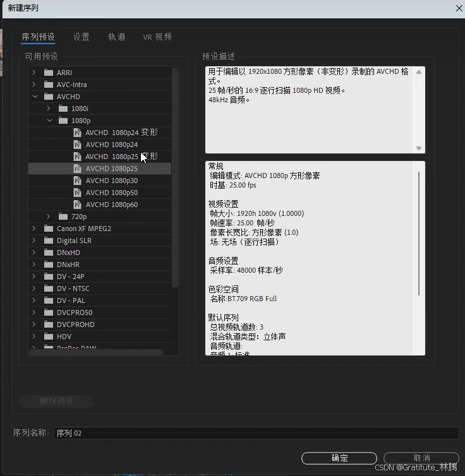The image size is (465, 476).
Task: Expand the DV - NTSC folder chevron
Action: (x=34, y=289)
